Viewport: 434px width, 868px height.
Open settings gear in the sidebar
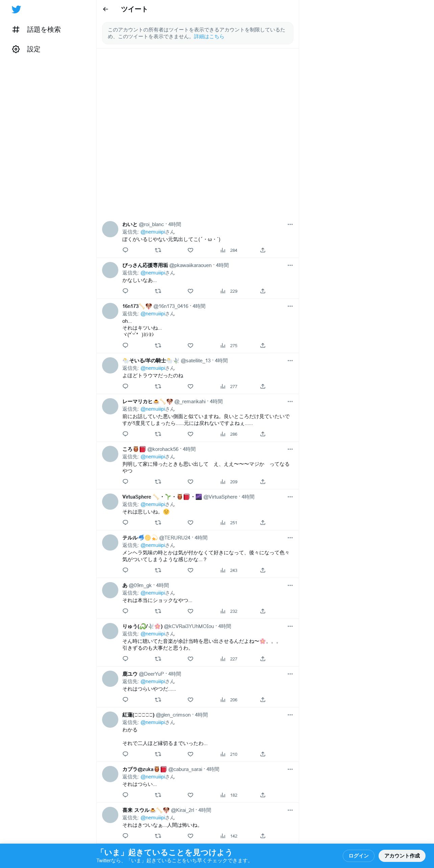16,49
